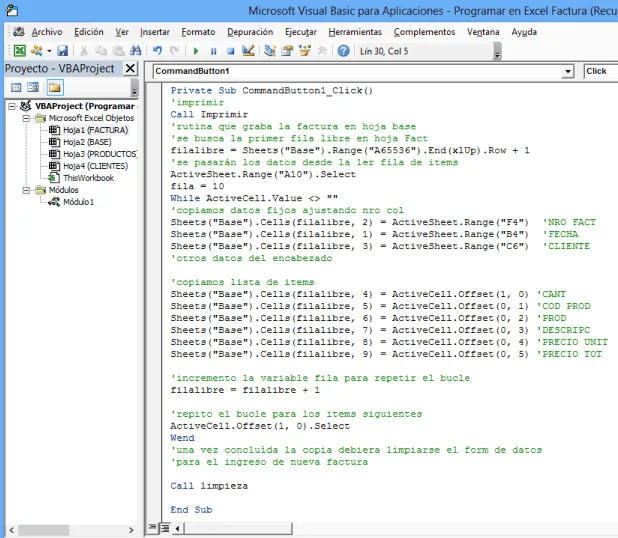Enable Design Mode icon
Screen dimensions: 618x538
click(x=248, y=50)
